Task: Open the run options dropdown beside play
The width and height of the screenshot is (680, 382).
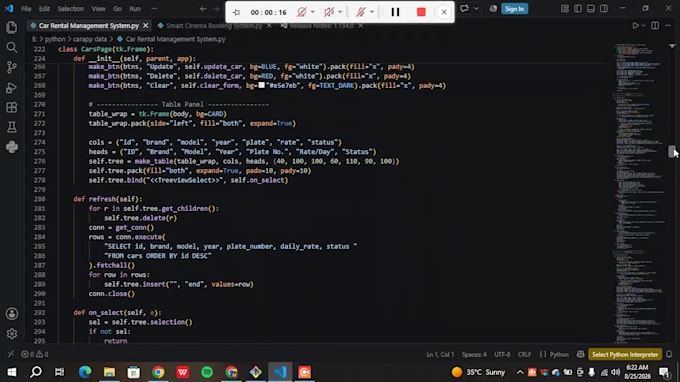Action: pos(644,26)
